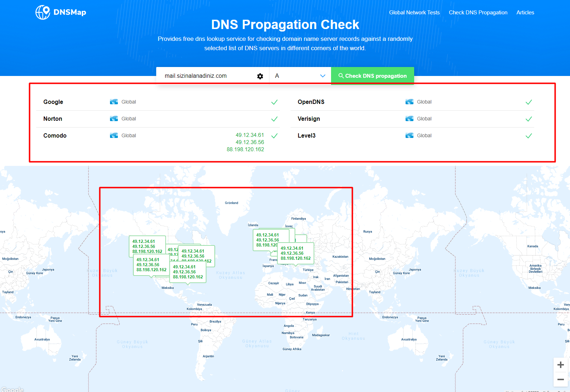
Task: Open the record type A dropdown
Action: pos(300,76)
